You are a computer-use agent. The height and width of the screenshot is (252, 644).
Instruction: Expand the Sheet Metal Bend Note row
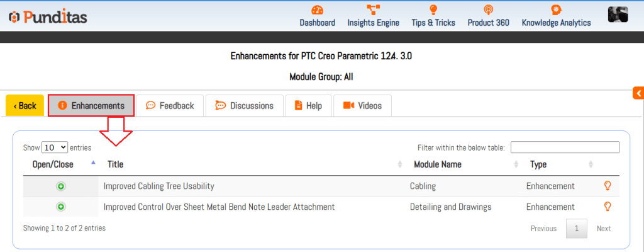[61, 207]
